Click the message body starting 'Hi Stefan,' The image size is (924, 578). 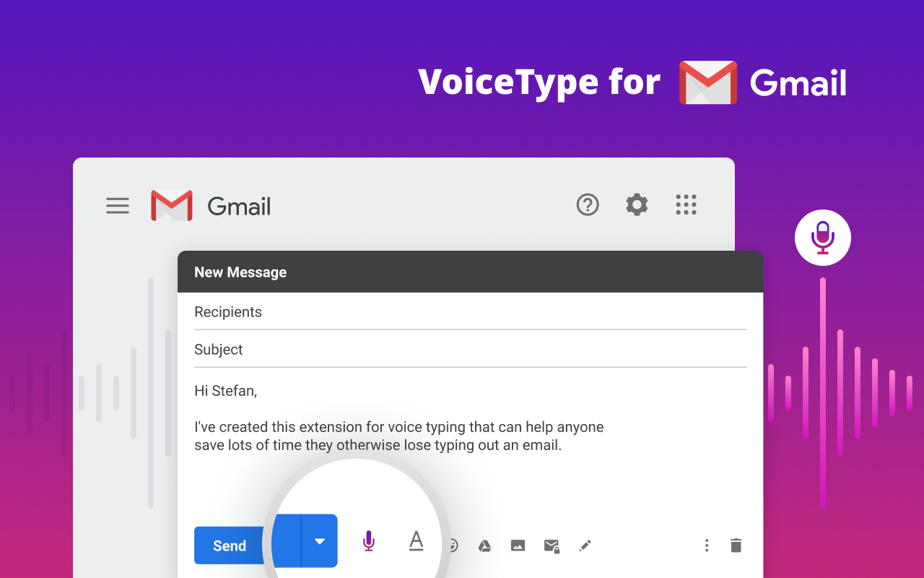click(x=399, y=418)
